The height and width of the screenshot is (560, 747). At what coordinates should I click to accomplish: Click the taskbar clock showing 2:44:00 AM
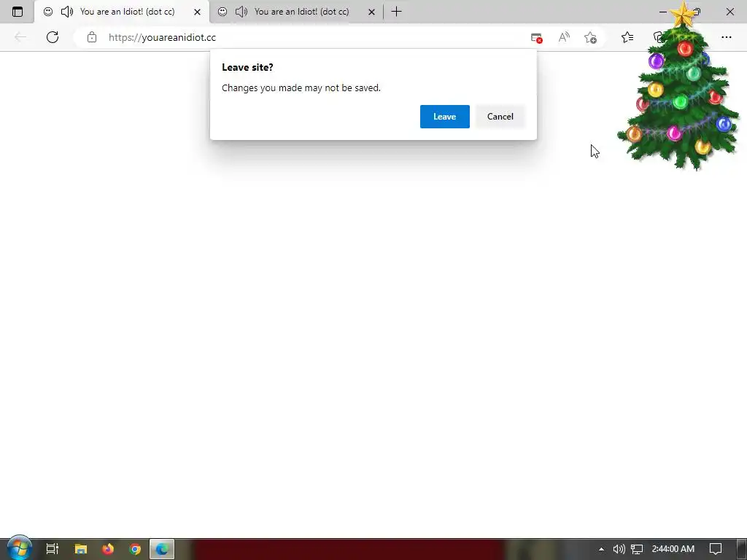(673, 549)
